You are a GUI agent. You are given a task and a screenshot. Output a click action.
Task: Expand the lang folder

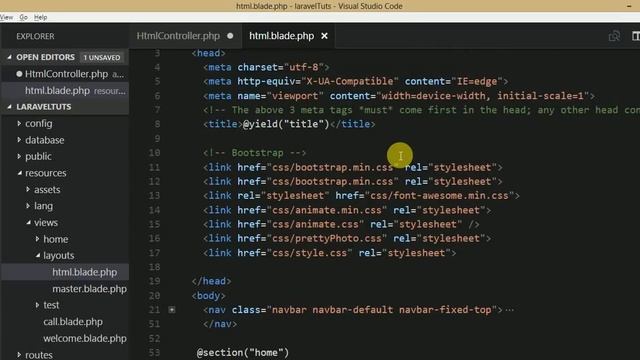coord(28,206)
